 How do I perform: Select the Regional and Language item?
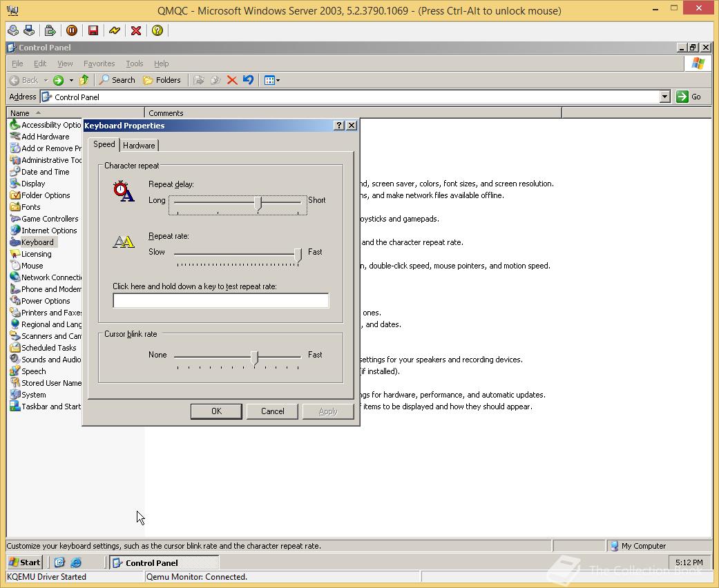46,324
